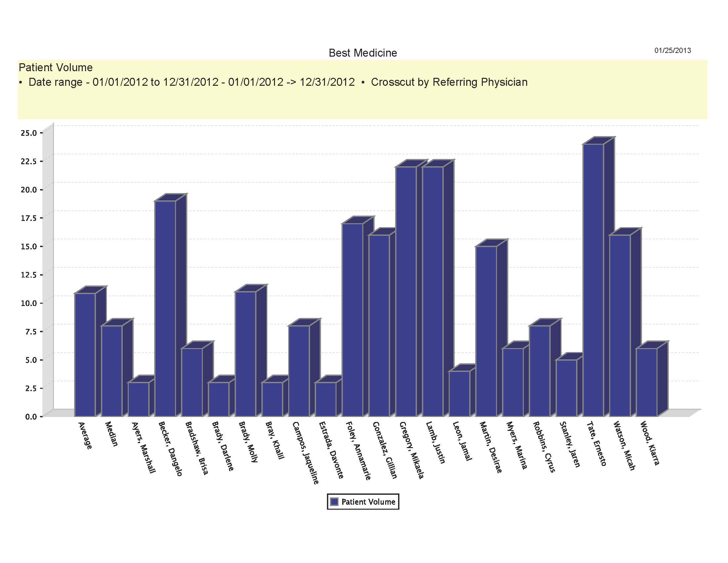Click the 'Crosscut by Referring Physician' text

[x=449, y=82]
